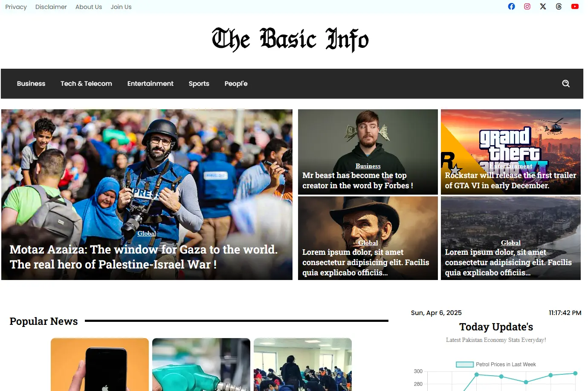Open popular news card with iPhone image
The height and width of the screenshot is (391, 588).
[100, 365]
